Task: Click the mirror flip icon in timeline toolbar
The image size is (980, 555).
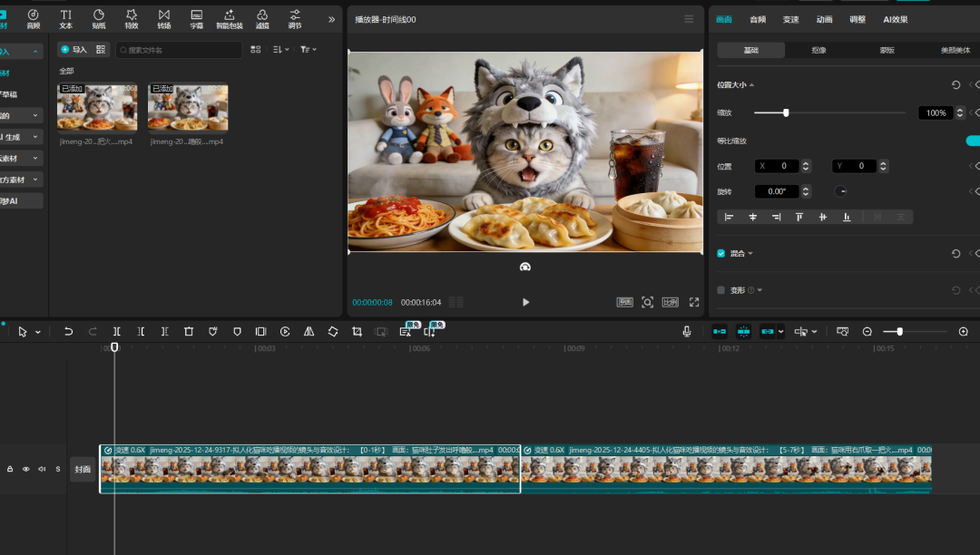Action: tap(309, 331)
